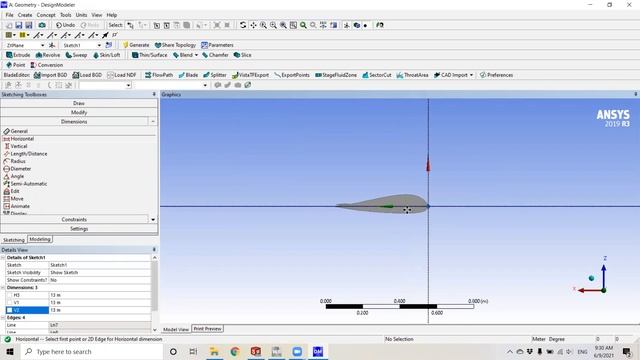The image size is (640, 360).
Task: Open the Modify toolbox section
Action: (79, 112)
